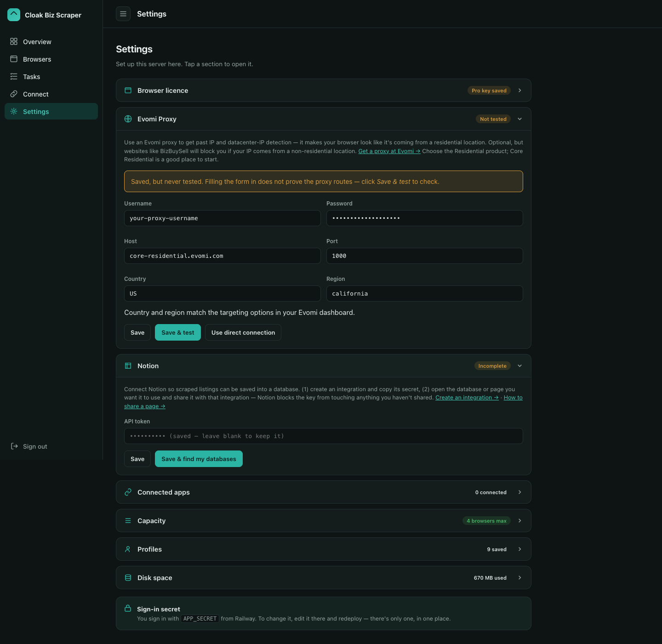Click the 9 saved label
Viewport: 662px width, 644px height.
[x=497, y=549]
